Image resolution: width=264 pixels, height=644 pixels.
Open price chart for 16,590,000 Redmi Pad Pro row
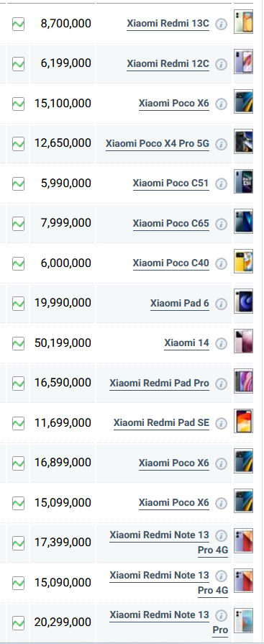click(18, 384)
